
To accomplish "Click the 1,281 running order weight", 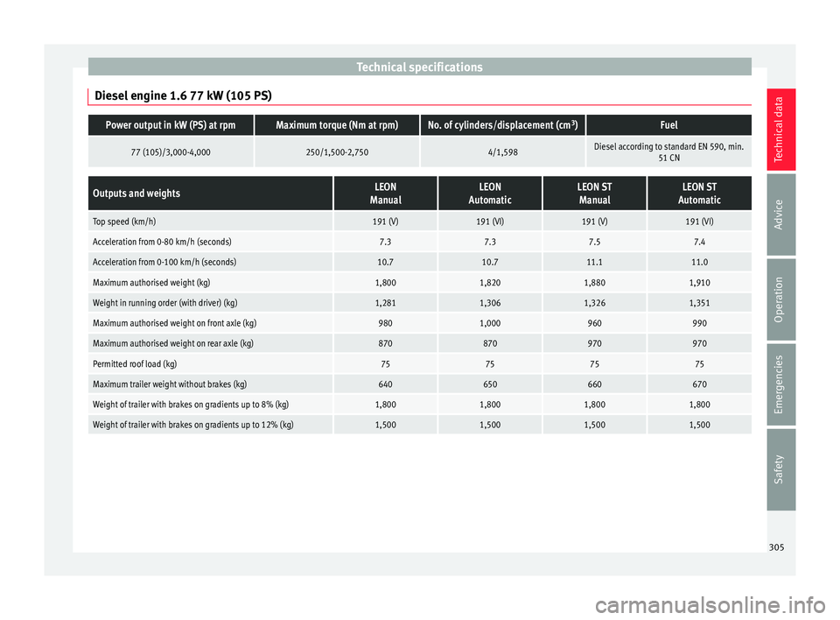I will [385, 303].
